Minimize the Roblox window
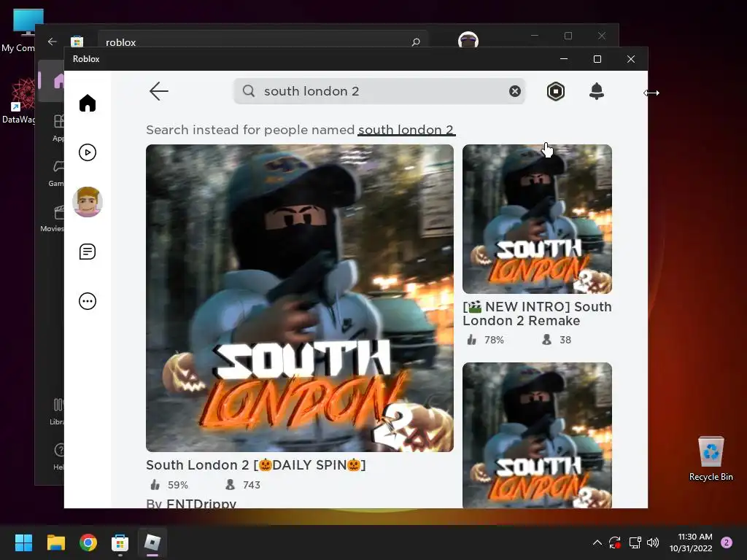Viewport: 747px width, 560px height. tap(564, 59)
